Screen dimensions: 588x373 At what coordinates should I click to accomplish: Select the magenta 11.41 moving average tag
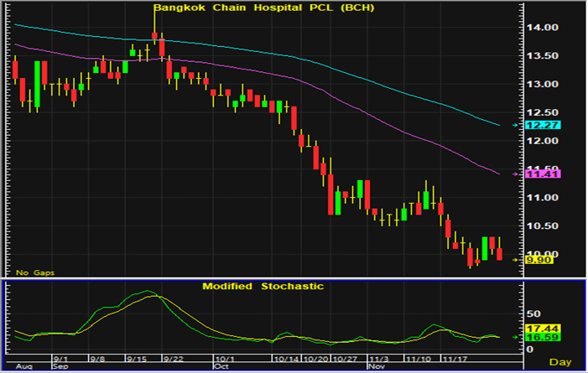(536, 174)
